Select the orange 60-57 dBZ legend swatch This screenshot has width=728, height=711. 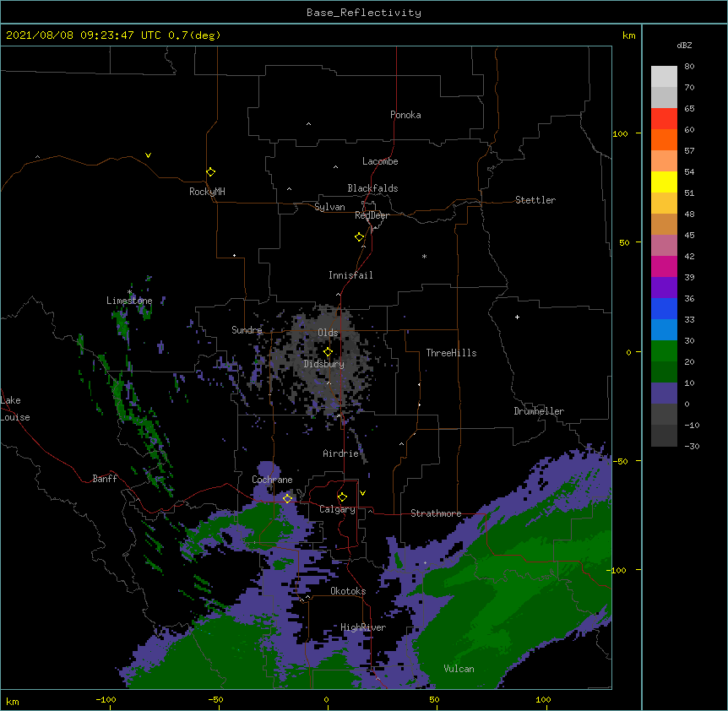[x=664, y=139]
